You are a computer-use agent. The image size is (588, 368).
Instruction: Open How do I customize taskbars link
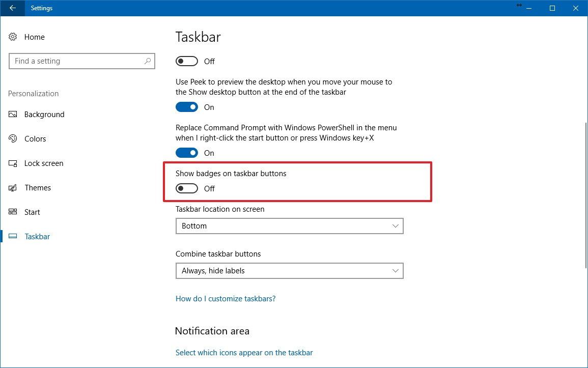tap(226, 298)
